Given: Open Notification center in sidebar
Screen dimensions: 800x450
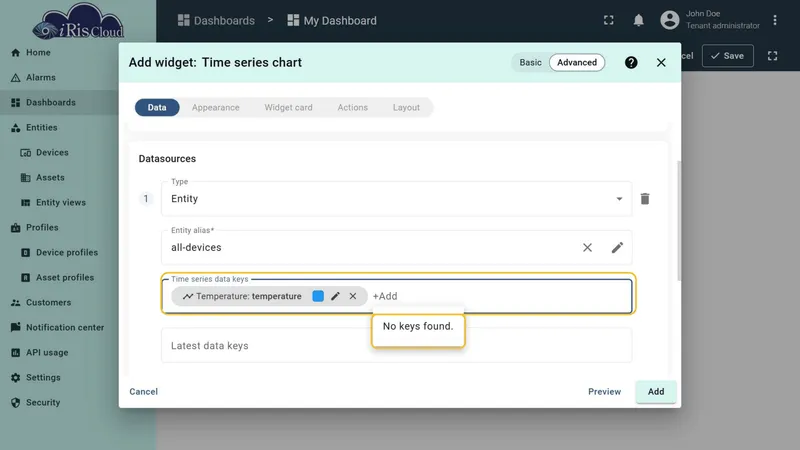Looking at the screenshot, I should click(x=65, y=328).
